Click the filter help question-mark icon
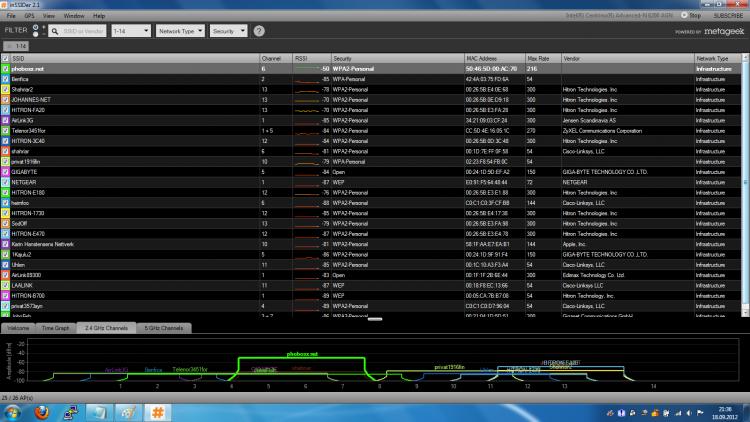The width and height of the screenshot is (750, 422). [259, 31]
